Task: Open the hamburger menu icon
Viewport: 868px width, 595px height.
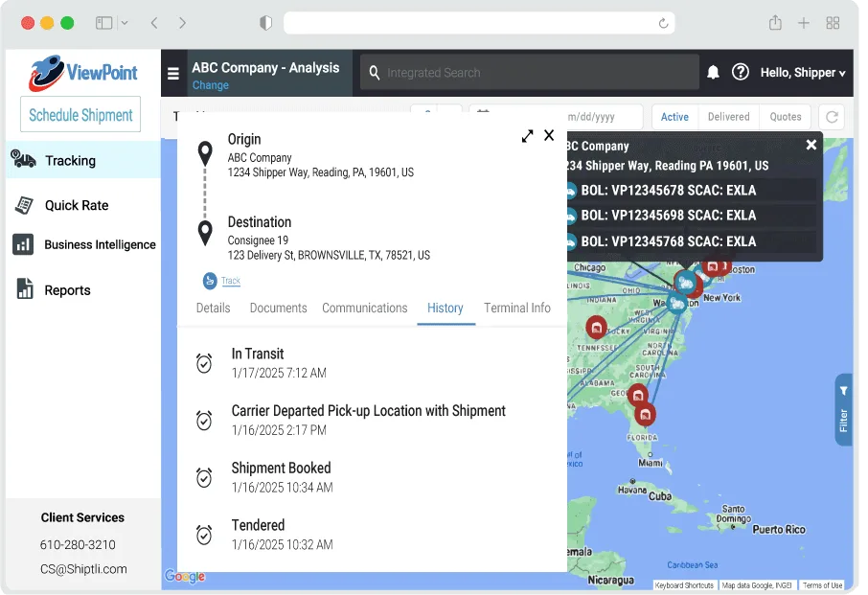Action: point(173,73)
